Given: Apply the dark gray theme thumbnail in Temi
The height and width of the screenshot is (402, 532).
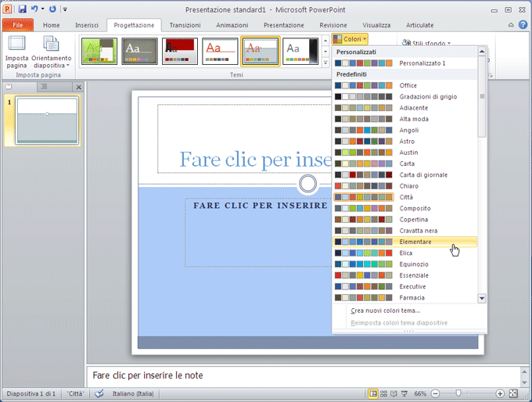Looking at the screenshot, I should [139, 51].
